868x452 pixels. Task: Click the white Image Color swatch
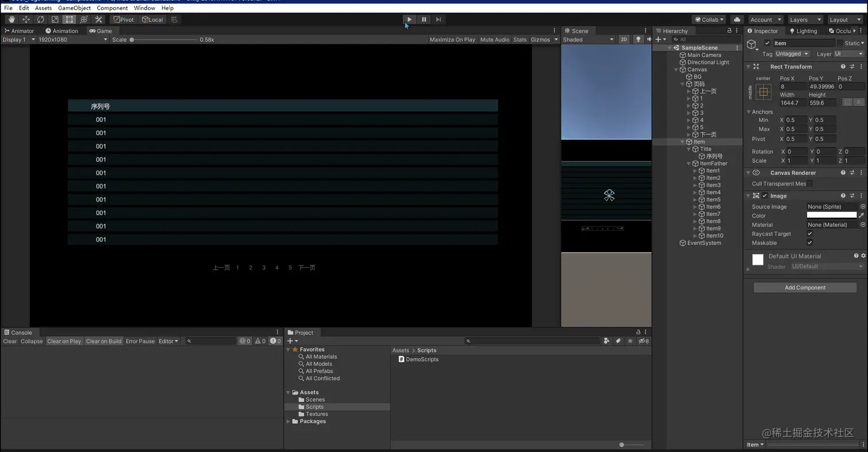tap(831, 215)
